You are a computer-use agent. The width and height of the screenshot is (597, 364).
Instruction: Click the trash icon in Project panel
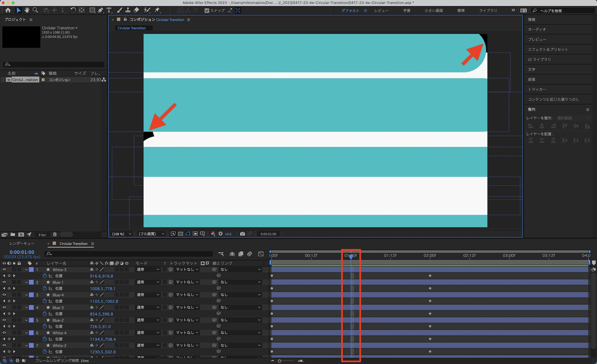point(55,235)
